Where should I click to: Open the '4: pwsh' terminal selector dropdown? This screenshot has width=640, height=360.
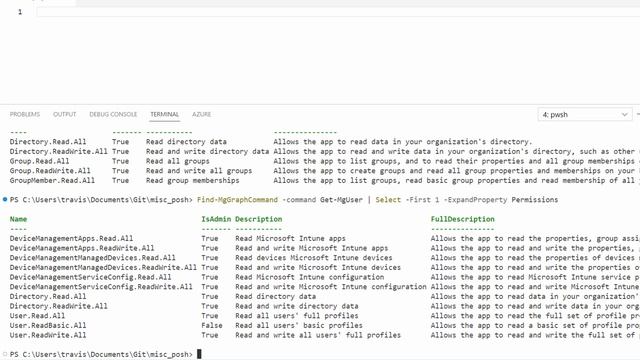[x=584, y=115]
